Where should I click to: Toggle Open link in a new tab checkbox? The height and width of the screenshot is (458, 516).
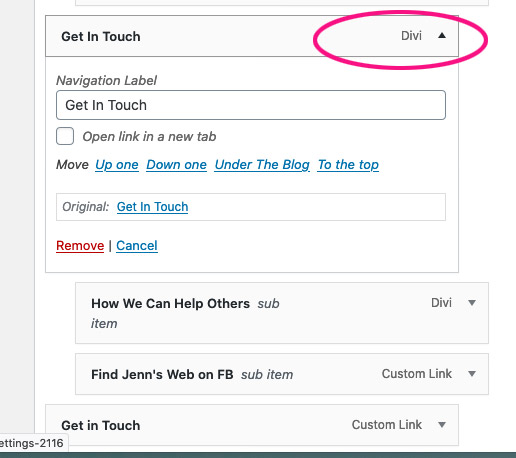[65, 136]
